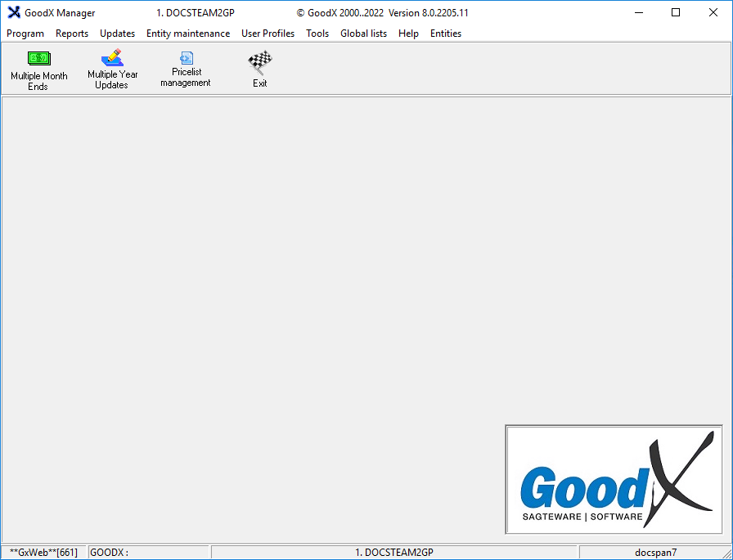The image size is (733, 560).
Task: Open Pricelist management
Action: click(186, 69)
